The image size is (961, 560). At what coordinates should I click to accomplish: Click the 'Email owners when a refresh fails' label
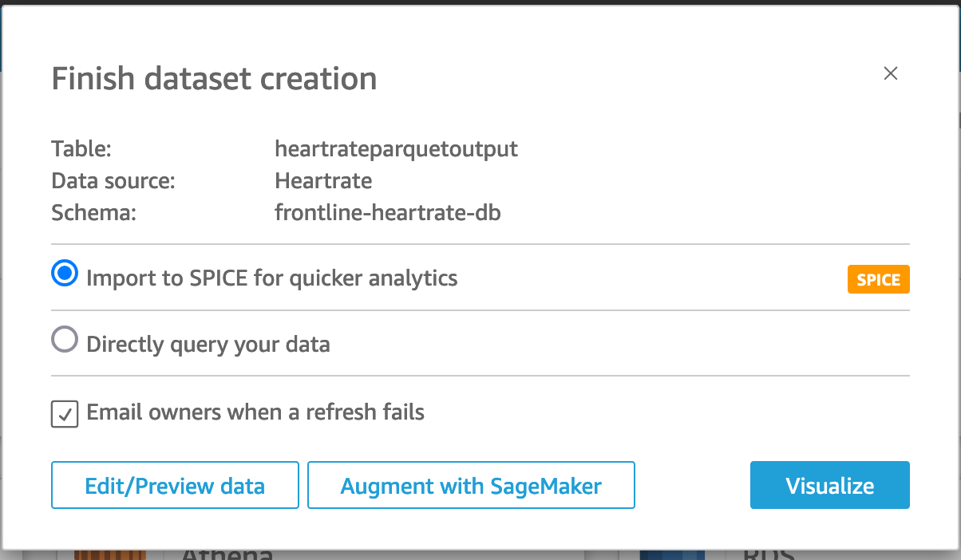[255, 412]
